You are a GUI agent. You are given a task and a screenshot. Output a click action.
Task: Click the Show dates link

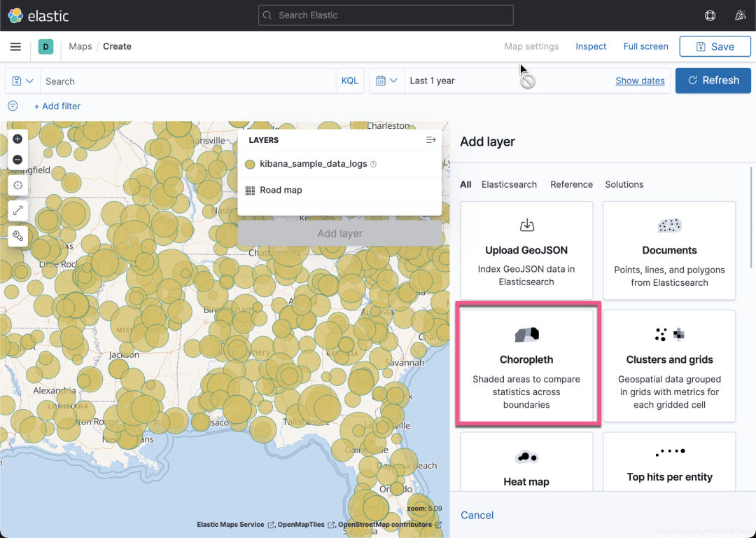(x=640, y=81)
